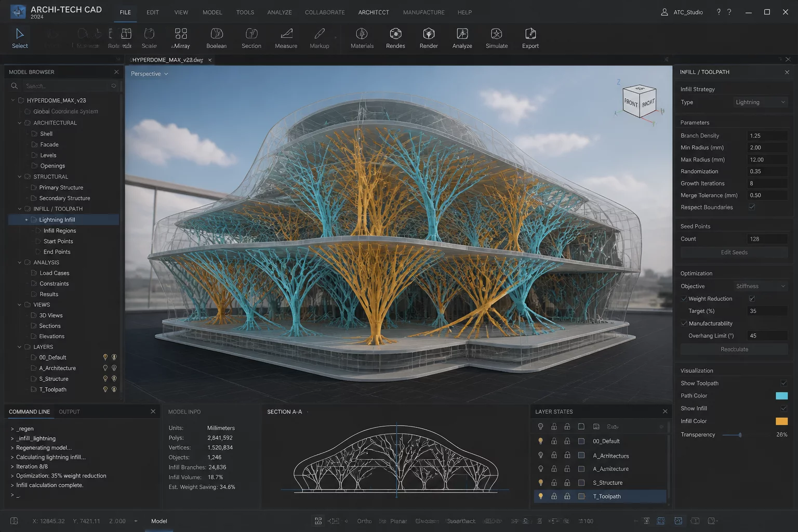Switch to the OUTPUT tab

point(69,412)
